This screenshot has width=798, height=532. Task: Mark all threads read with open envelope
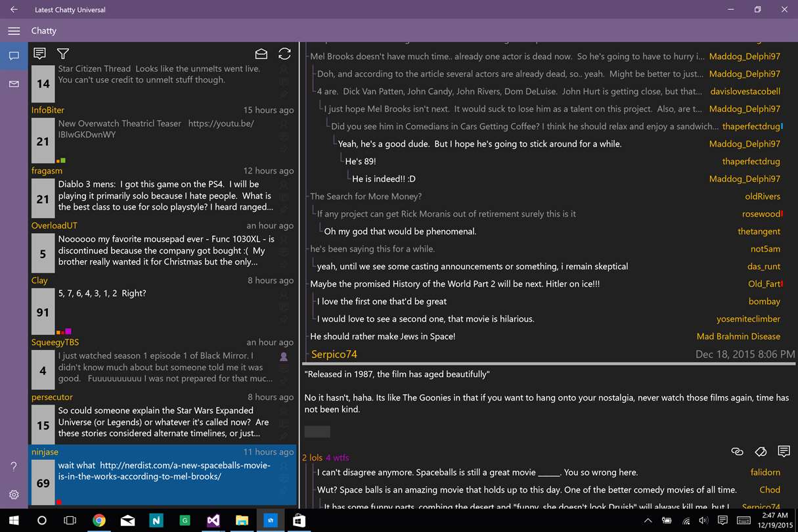[261, 54]
